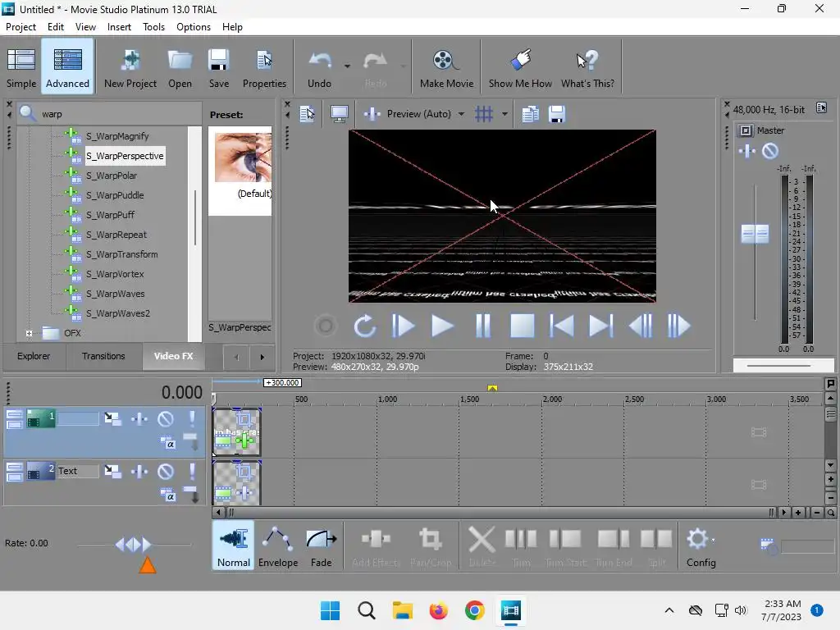Save the project
This screenshot has width=840, height=630.
218,66
